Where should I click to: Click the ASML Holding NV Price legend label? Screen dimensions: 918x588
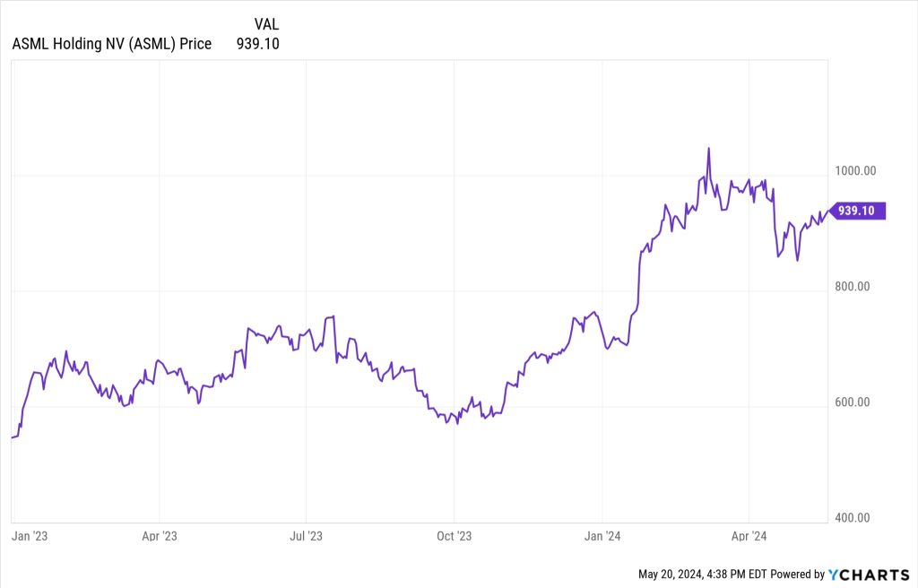[112, 43]
